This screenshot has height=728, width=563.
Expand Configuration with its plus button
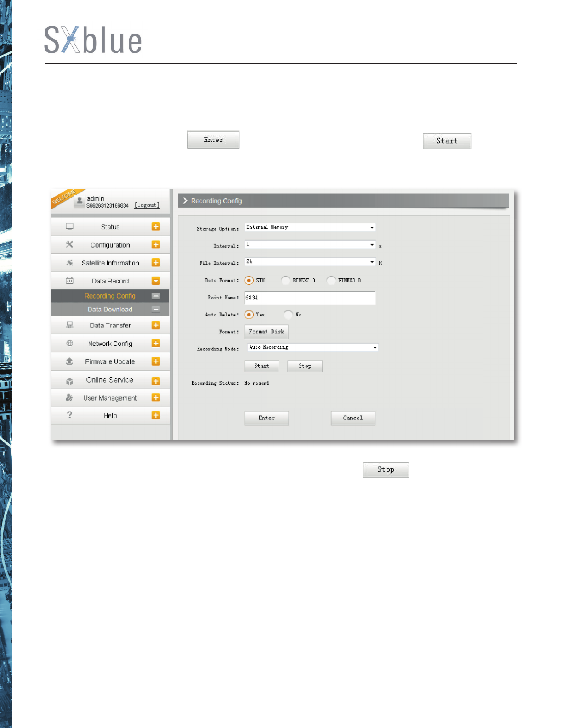[x=156, y=245]
